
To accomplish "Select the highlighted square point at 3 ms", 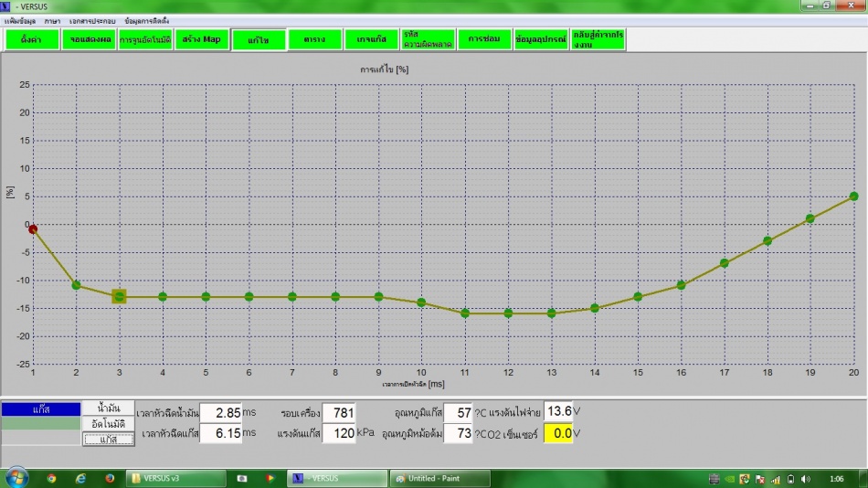I will (x=119, y=297).
